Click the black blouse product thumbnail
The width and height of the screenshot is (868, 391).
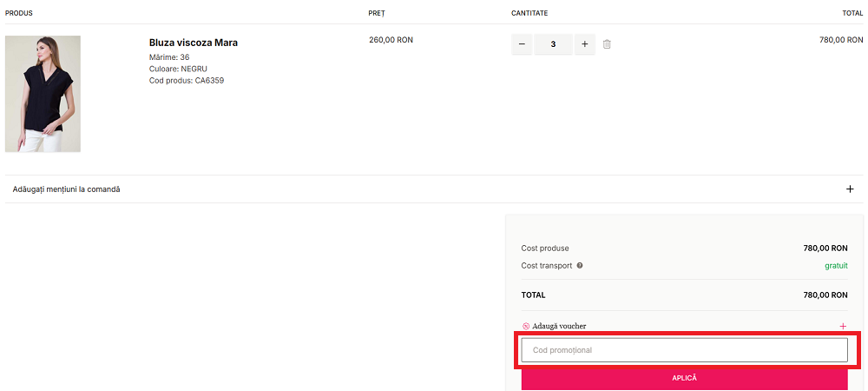coord(43,94)
